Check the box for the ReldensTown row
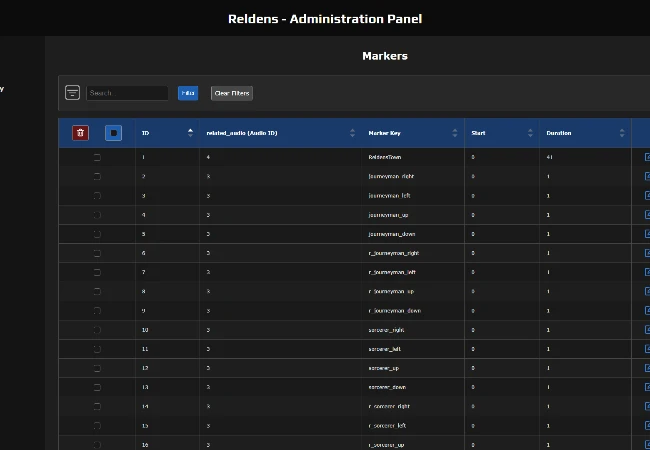This screenshot has height=450, width=650. (97, 157)
